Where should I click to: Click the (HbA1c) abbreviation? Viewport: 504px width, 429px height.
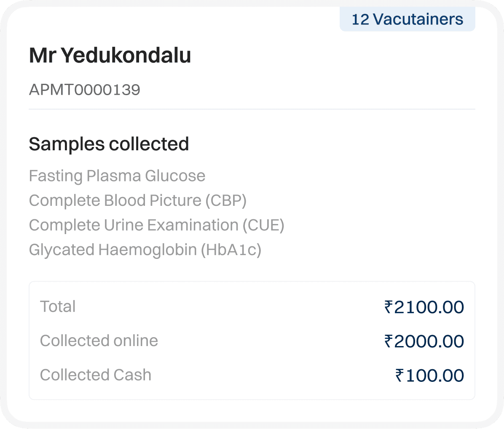231,250
